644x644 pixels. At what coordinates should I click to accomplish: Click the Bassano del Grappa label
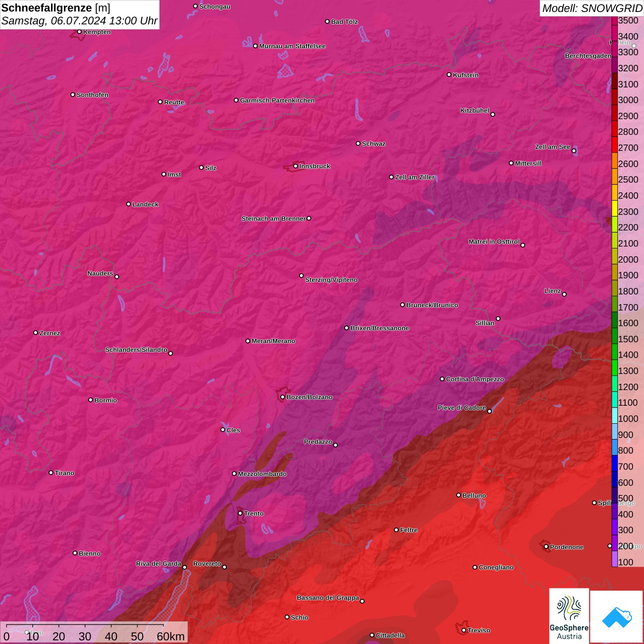(x=328, y=598)
